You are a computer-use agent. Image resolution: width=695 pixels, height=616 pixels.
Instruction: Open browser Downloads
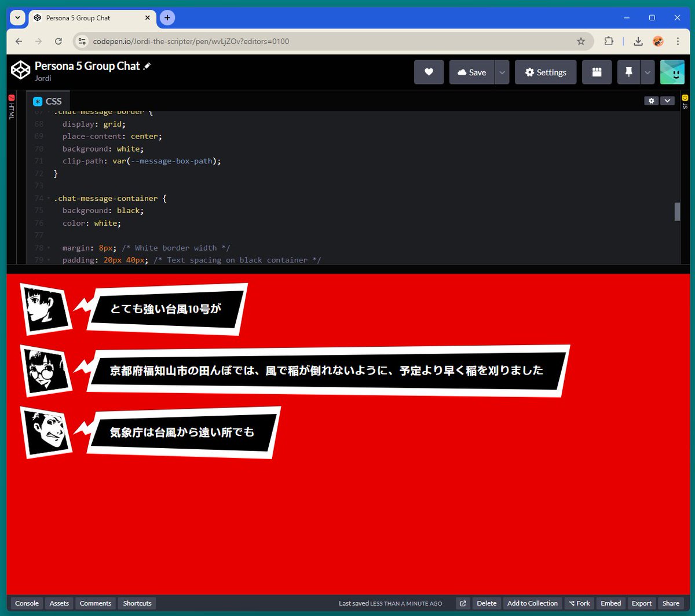pyautogui.click(x=638, y=41)
